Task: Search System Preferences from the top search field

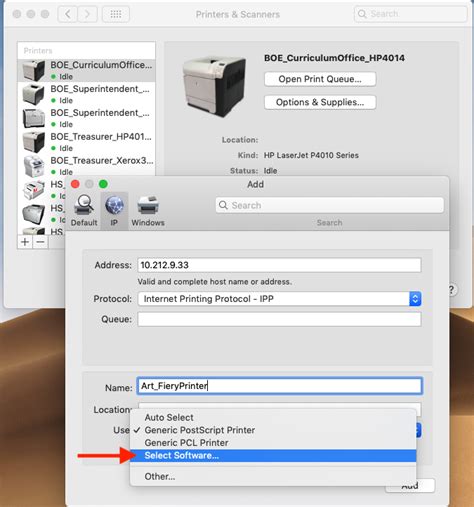Action: [410, 14]
